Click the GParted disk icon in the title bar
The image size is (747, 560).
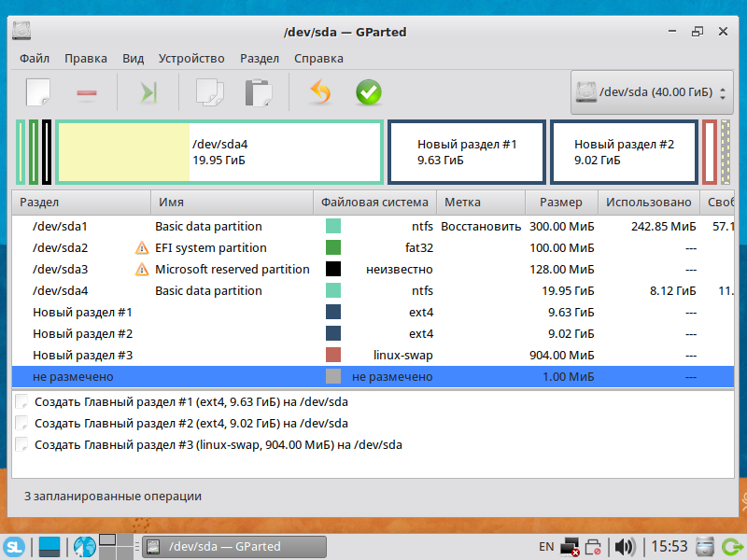(x=21, y=31)
